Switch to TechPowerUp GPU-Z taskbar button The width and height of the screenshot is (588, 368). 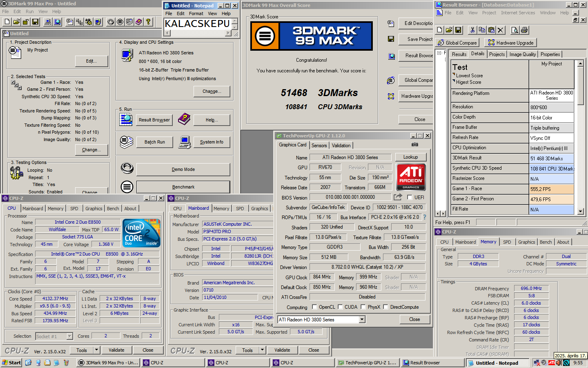[x=367, y=363]
